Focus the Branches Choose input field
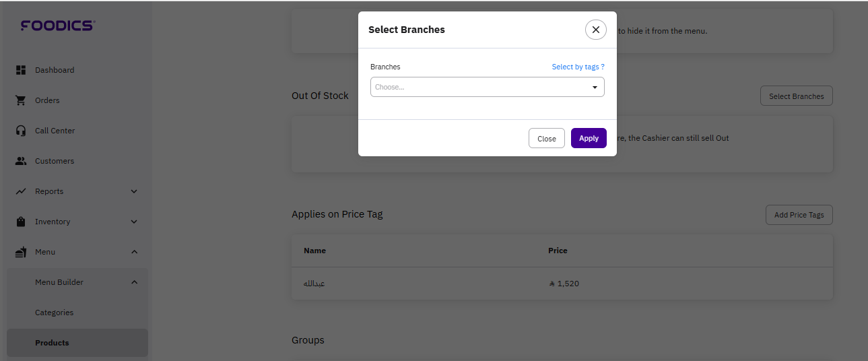This screenshot has width=868, height=361. tap(478, 87)
